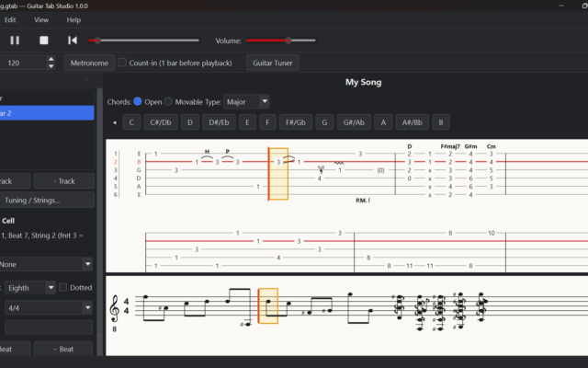The height and width of the screenshot is (368, 588).
Task: Stop playback with the stop button
Action: (44, 40)
